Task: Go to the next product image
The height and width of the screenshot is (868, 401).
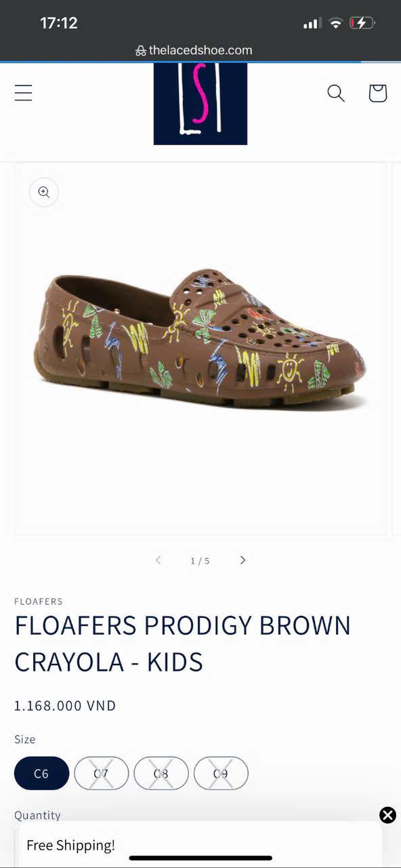Action: tap(242, 560)
